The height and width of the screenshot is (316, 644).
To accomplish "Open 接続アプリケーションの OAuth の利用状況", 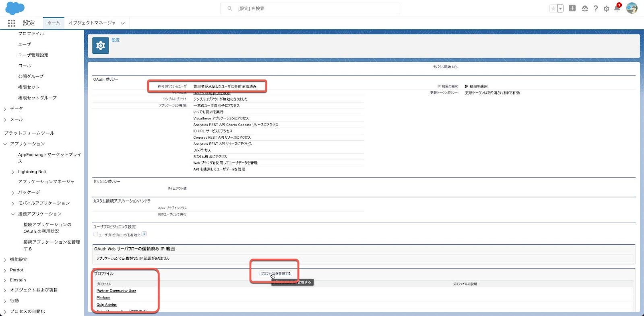I will [x=47, y=228].
